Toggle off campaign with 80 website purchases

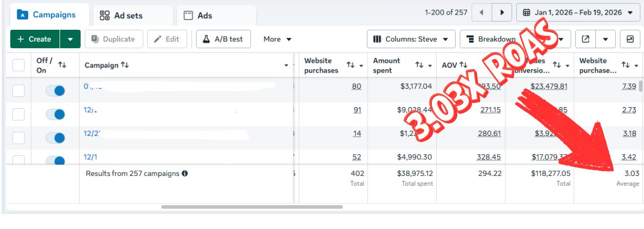point(55,90)
